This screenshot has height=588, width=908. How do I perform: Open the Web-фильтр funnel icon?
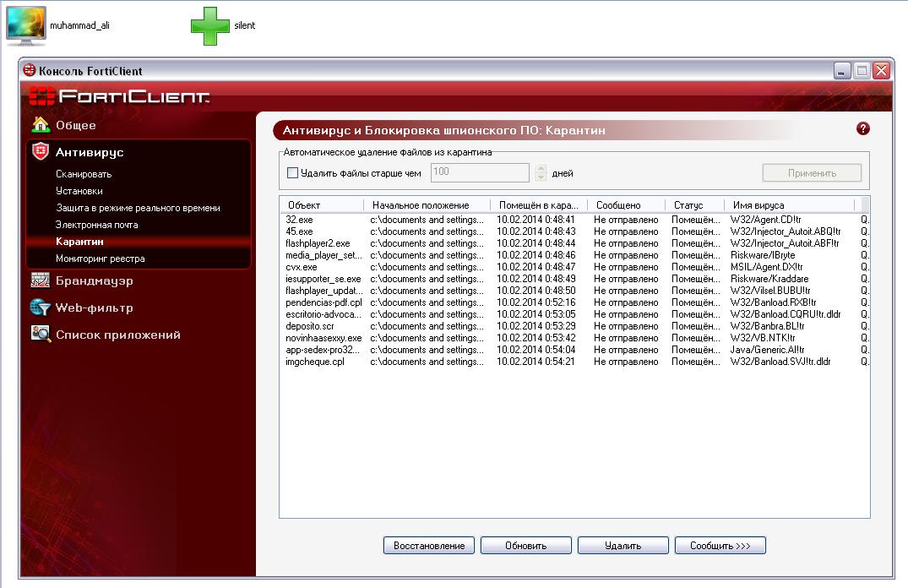tap(41, 308)
